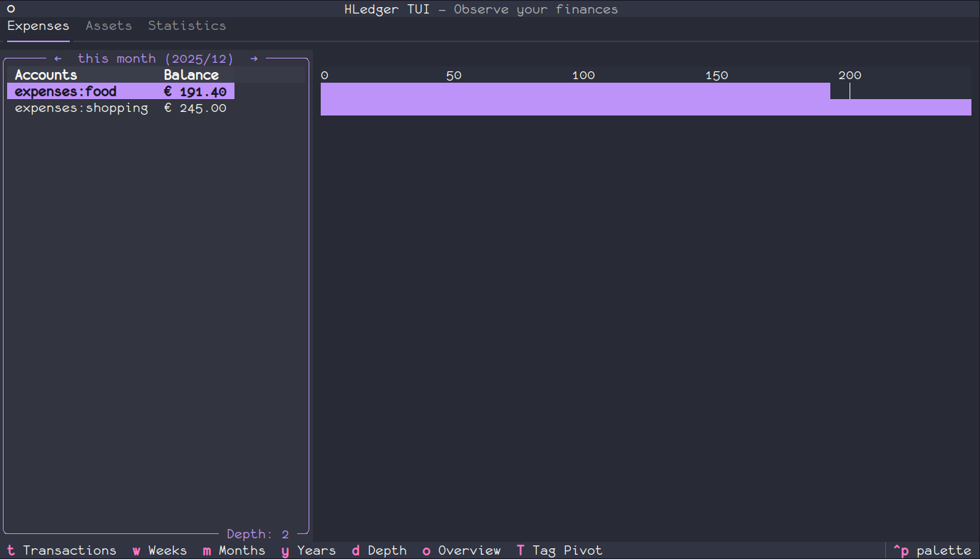The image size is (980, 559).
Task: Go to next month with right arrow
Action: [x=254, y=58]
